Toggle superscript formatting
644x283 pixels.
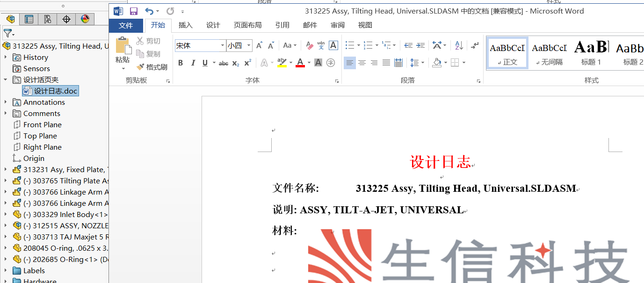[248, 63]
